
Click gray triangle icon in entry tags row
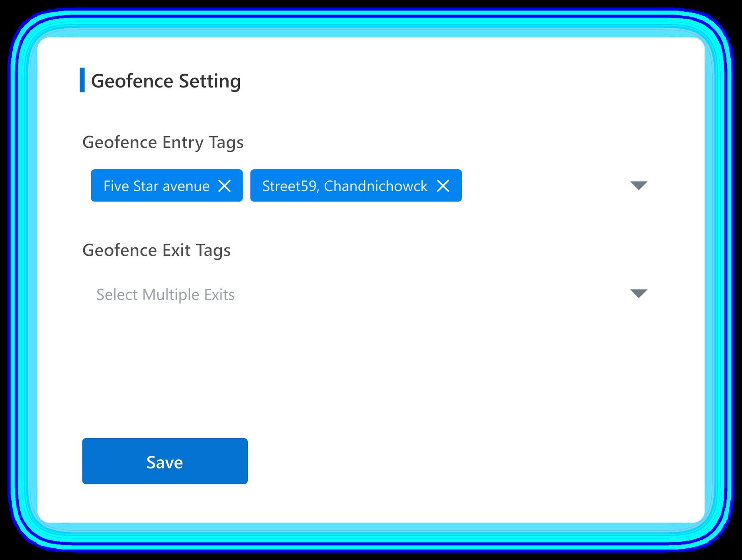(x=639, y=185)
